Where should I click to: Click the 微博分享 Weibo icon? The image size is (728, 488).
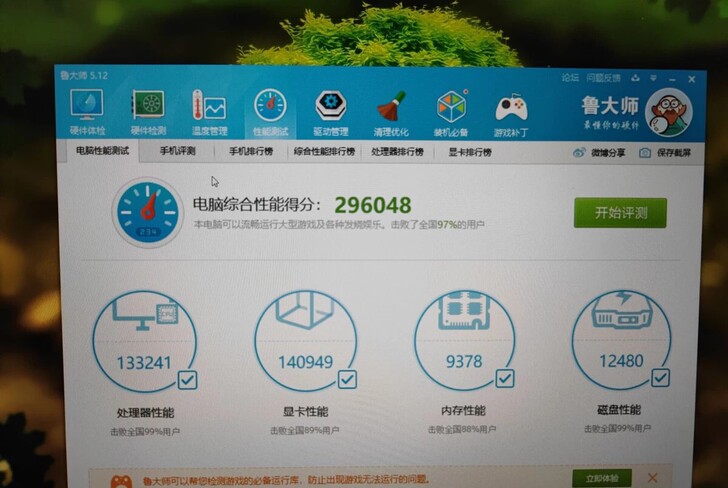click(x=579, y=152)
